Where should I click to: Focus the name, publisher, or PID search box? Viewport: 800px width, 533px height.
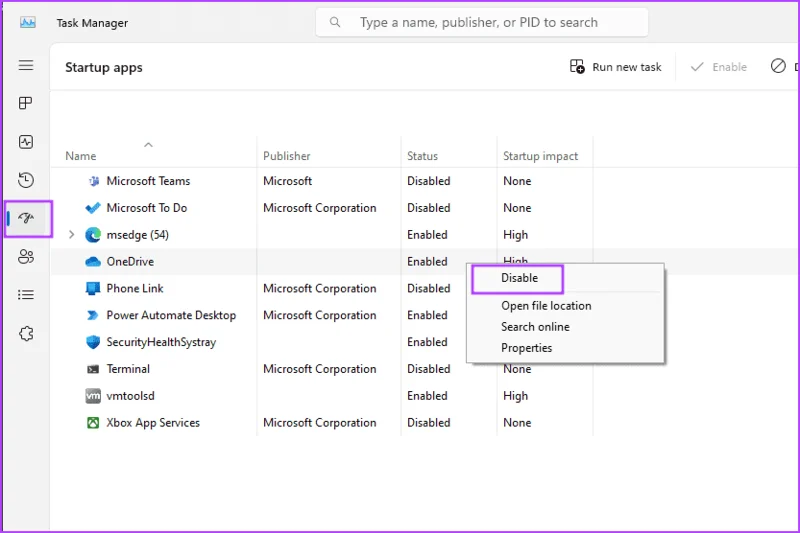[x=482, y=22]
